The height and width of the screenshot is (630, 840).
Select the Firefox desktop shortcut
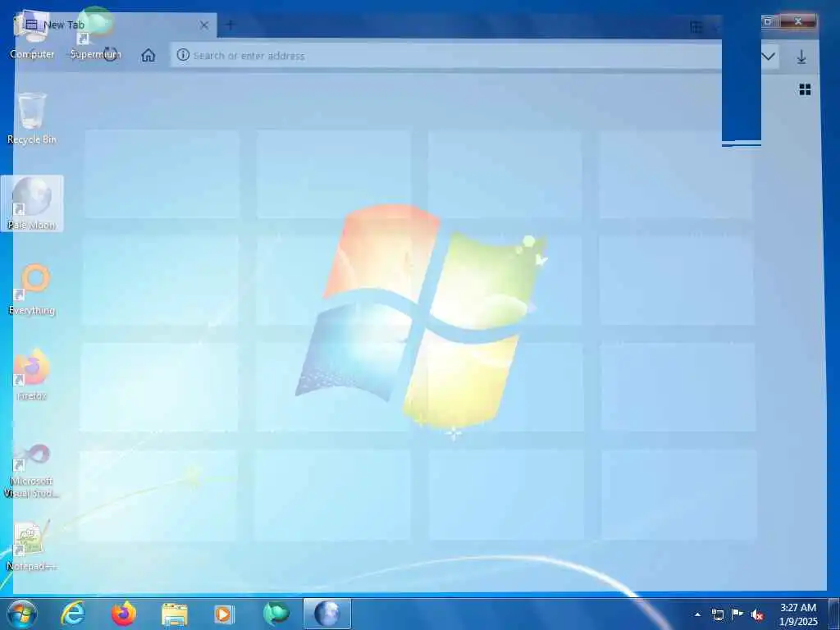(x=32, y=374)
